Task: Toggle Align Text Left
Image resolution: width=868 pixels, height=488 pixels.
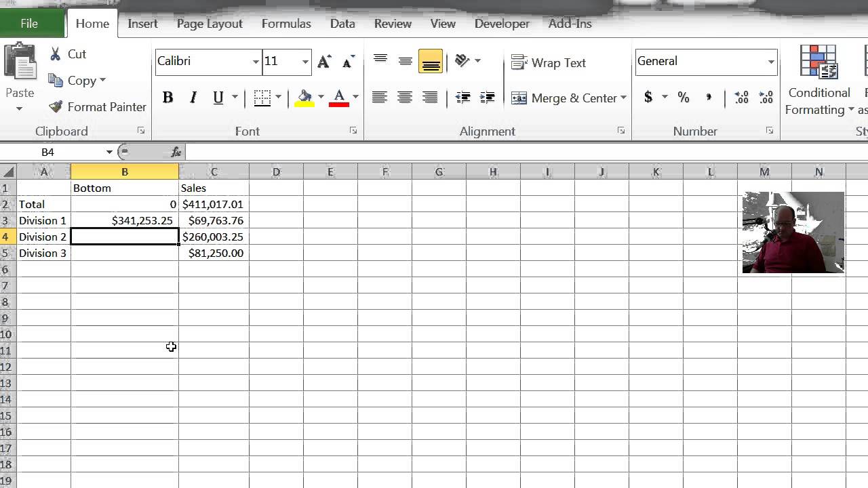Action: [x=380, y=98]
